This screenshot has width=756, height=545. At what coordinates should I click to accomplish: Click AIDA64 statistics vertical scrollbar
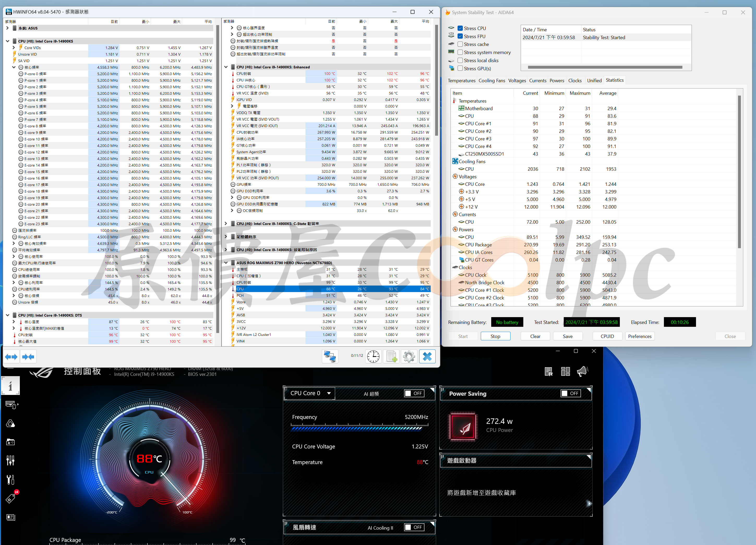[739, 172]
